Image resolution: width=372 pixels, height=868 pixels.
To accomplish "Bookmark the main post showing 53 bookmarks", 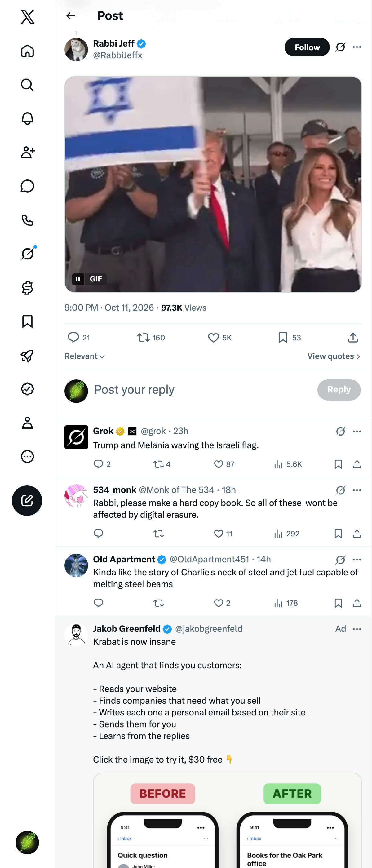I will [290, 337].
